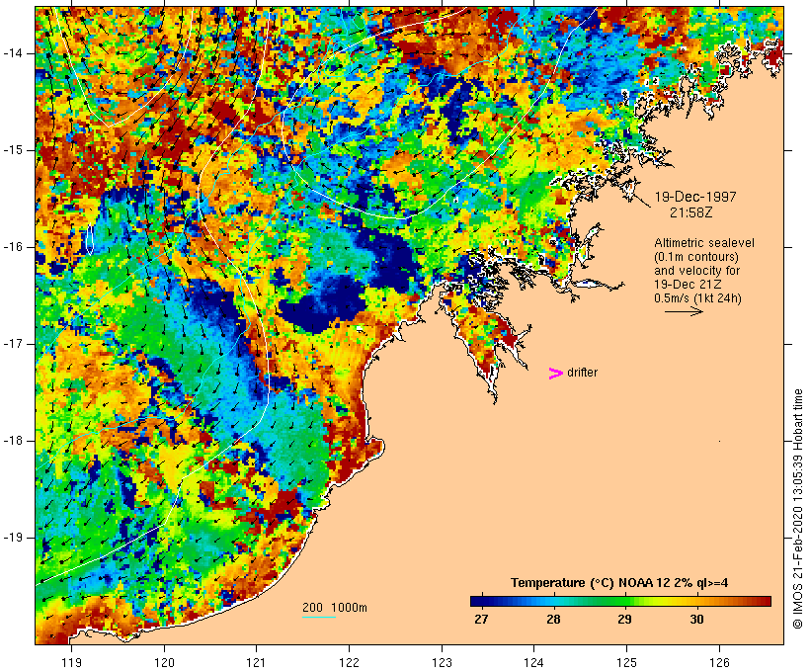Click the latitude axis label '-18'
810x672 pixels.
[x=12, y=441]
